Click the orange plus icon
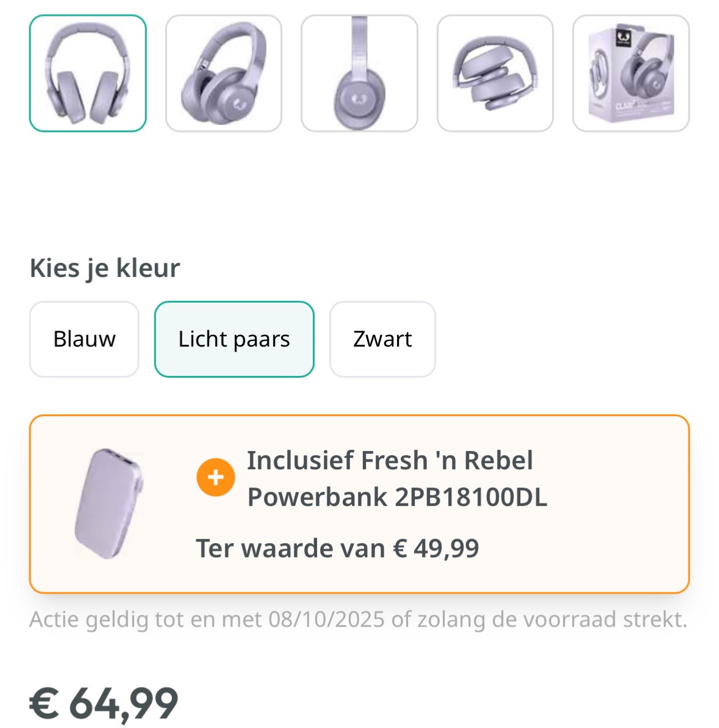 click(215, 477)
